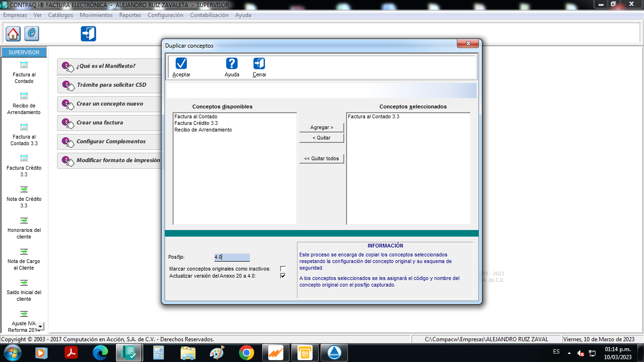Uncheck 'Actualizar versión del Anexo 20 a 4.0'

(x=283, y=276)
